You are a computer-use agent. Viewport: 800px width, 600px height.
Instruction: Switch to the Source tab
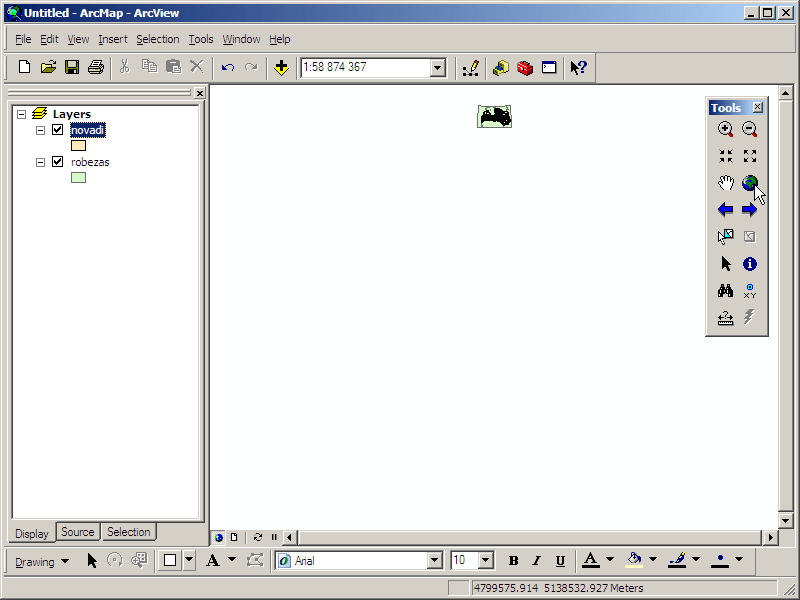pos(78,532)
